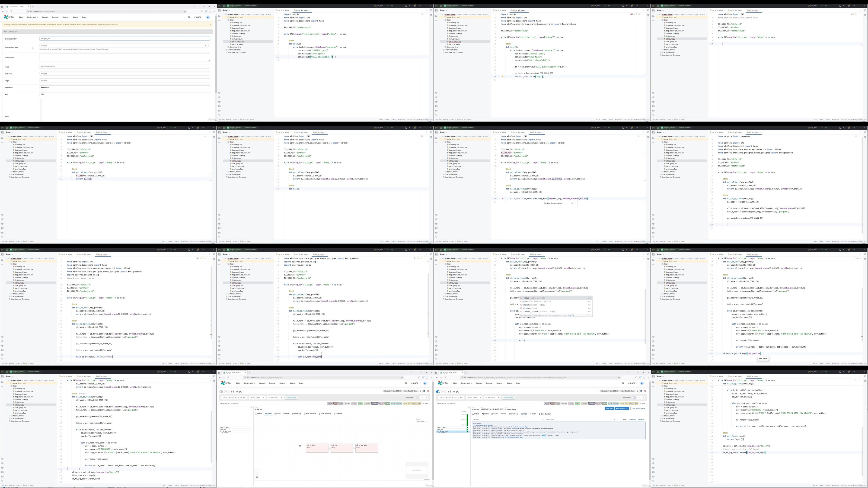The width and height of the screenshot is (868, 488).
Task: Download the task log file
Action: pyautogui.click(x=632, y=420)
